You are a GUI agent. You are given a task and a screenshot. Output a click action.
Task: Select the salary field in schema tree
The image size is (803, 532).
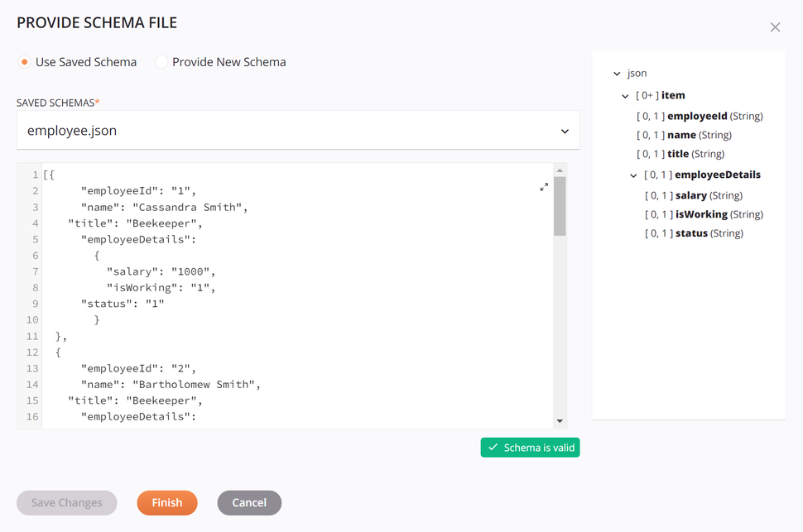[x=694, y=195]
